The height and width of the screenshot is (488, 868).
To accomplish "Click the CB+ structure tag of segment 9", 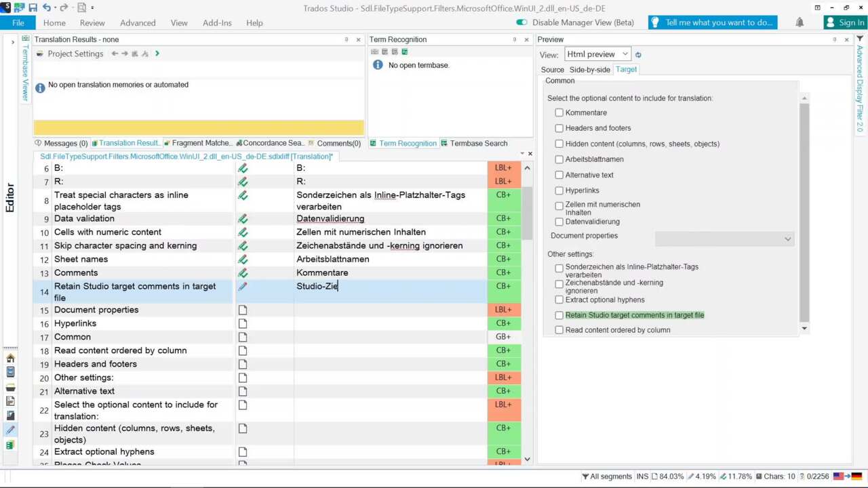I will [504, 218].
